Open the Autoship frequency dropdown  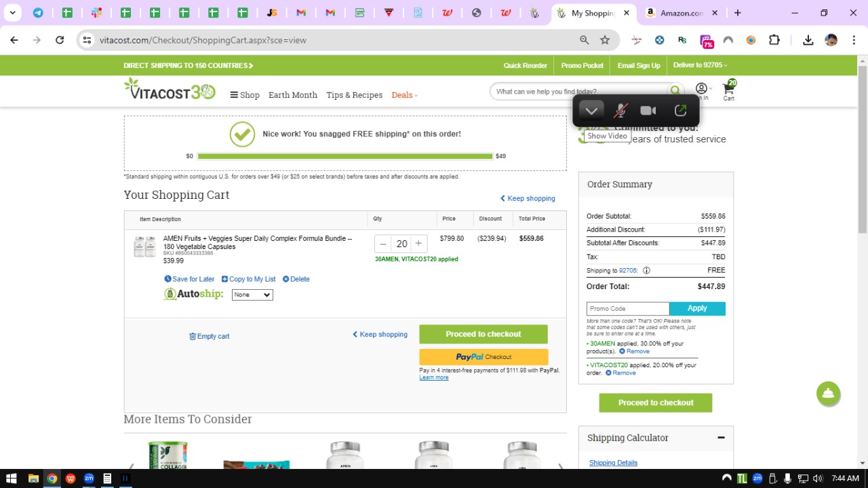252,295
